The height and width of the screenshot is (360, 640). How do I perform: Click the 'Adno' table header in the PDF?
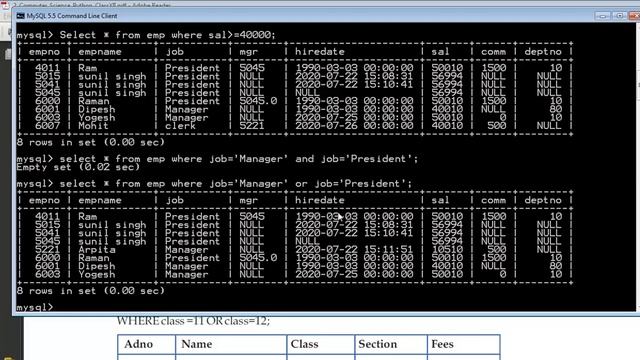tap(138, 344)
